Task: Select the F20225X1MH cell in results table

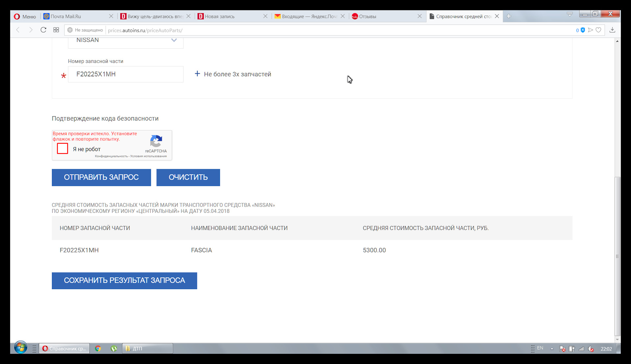Action: click(x=79, y=250)
